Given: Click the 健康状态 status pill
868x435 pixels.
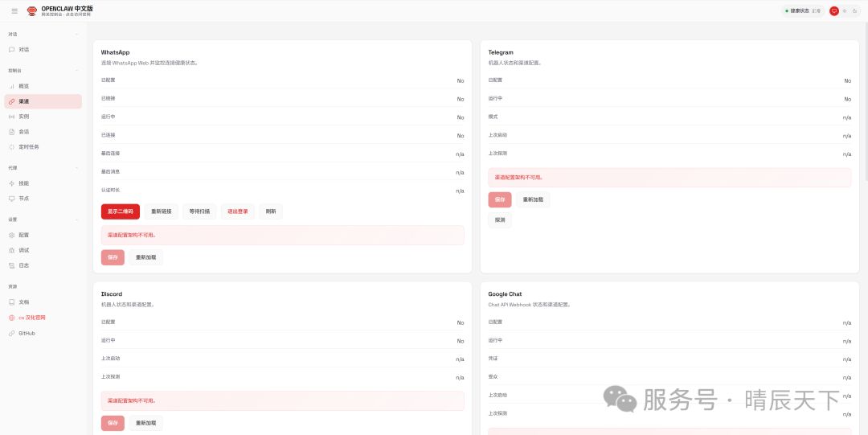Looking at the screenshot, I should 803,11.
